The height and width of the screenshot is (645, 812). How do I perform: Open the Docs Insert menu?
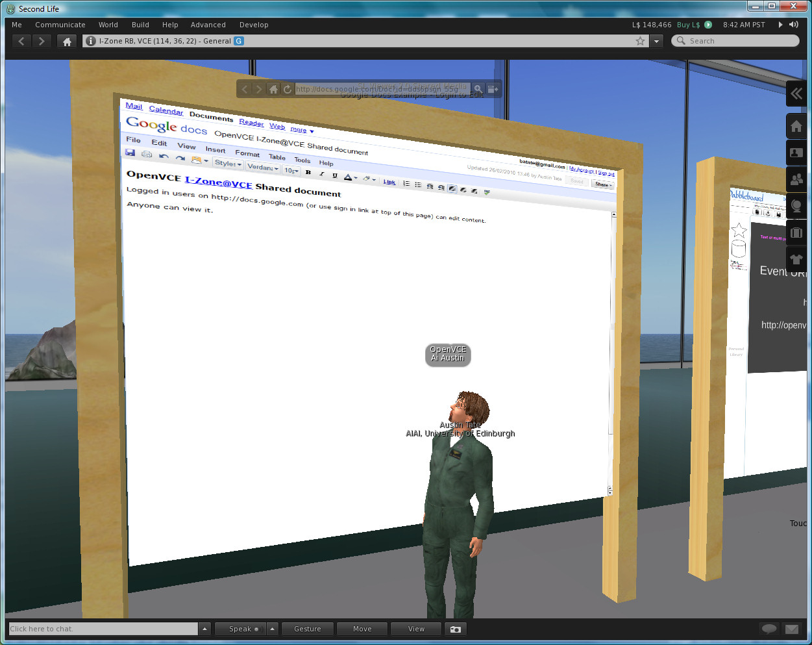(x=215, y=149)
